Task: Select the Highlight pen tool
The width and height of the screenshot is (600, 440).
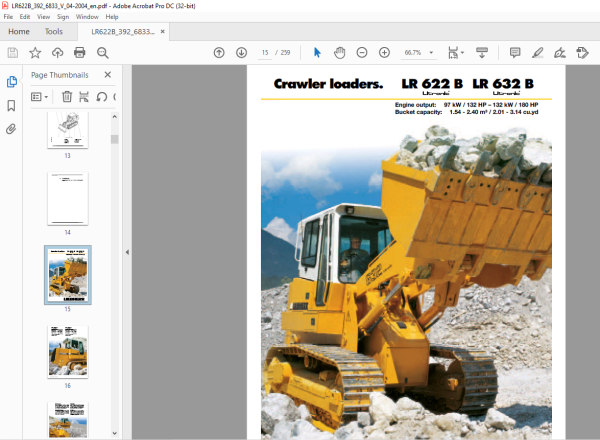Action: pyautogui.click(x=538, y=53)
